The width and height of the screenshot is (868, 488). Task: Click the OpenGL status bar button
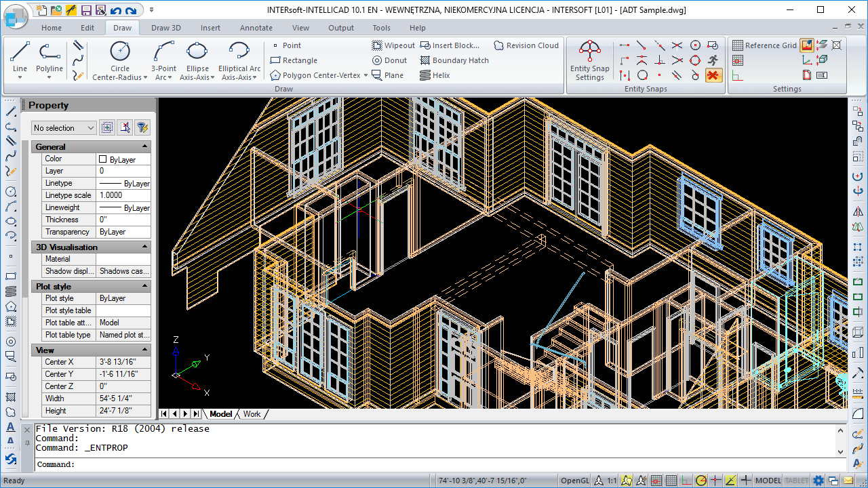tap(574, 481)
